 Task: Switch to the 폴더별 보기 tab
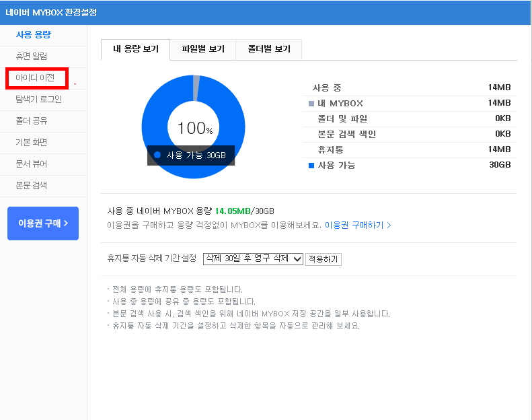[x=269, y=49]
